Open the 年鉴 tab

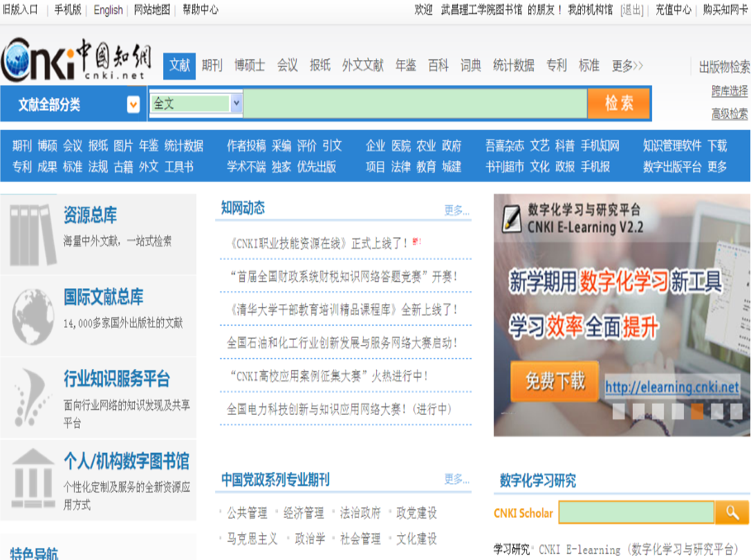tap(406, 65)
